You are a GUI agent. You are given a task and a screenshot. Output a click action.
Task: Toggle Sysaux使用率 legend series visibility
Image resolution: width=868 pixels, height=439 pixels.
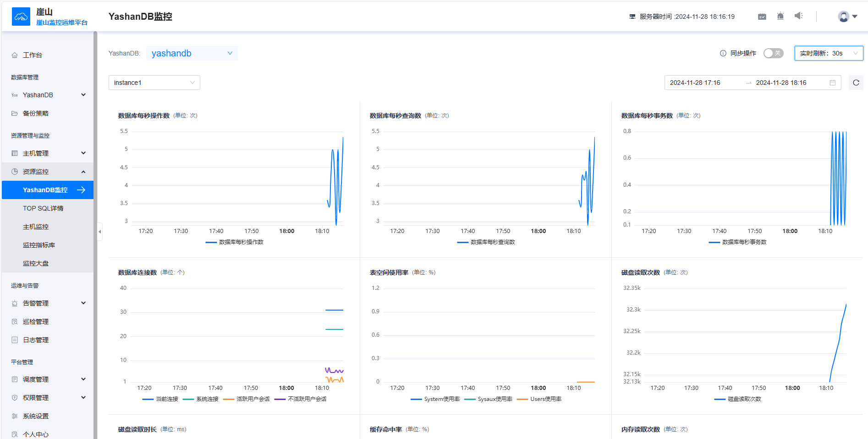pyautogui.click(x=488, y=399)
